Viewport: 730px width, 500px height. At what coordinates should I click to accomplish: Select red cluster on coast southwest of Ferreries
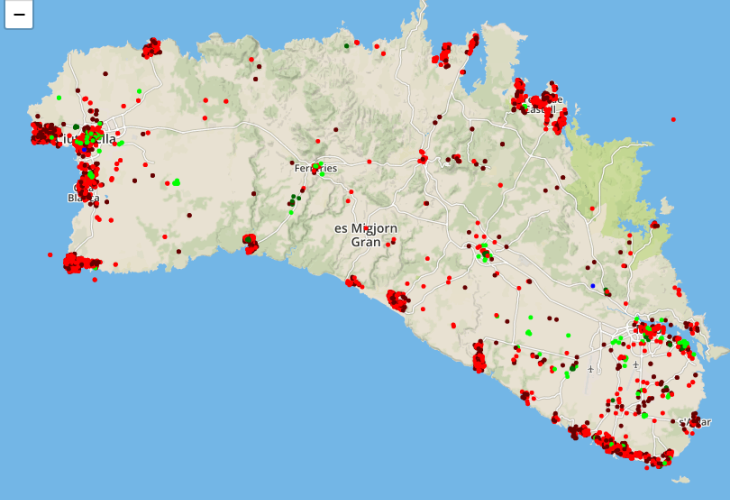click(250, 242)
